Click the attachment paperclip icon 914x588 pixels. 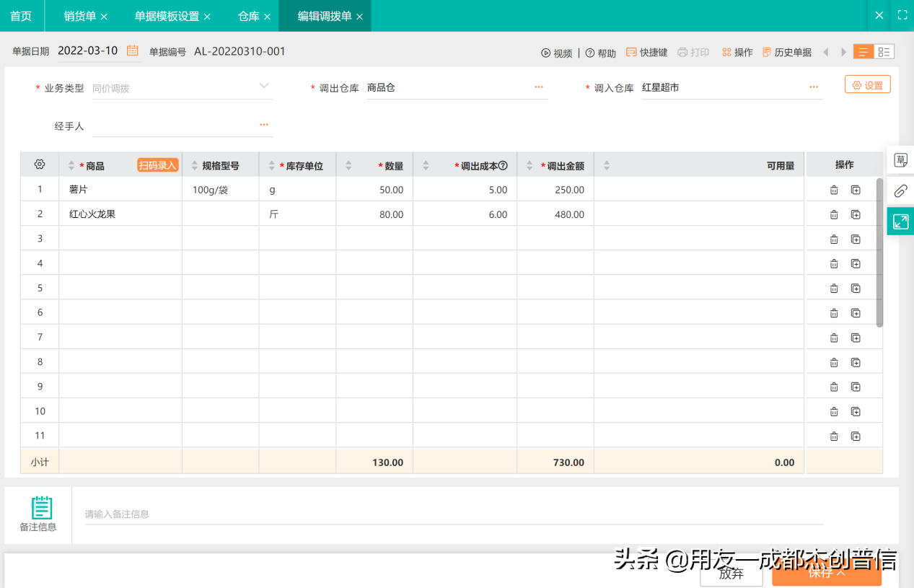[x=900, y=191]
